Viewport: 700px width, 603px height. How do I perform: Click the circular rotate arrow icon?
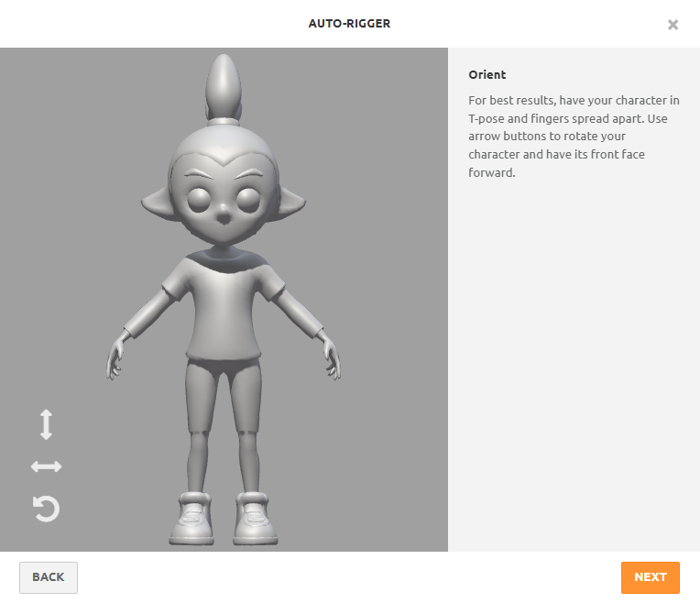pyautogui.click(x=47, y=509)
